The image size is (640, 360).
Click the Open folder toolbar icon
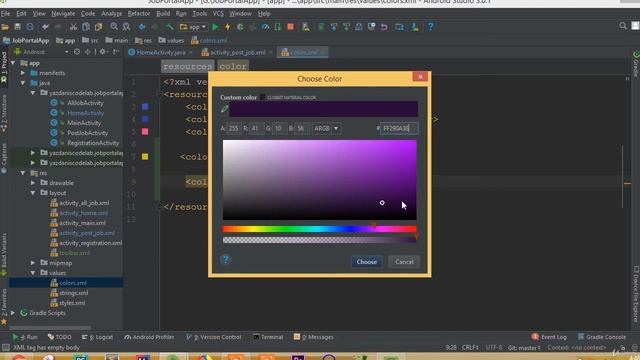tap(5, 27)
